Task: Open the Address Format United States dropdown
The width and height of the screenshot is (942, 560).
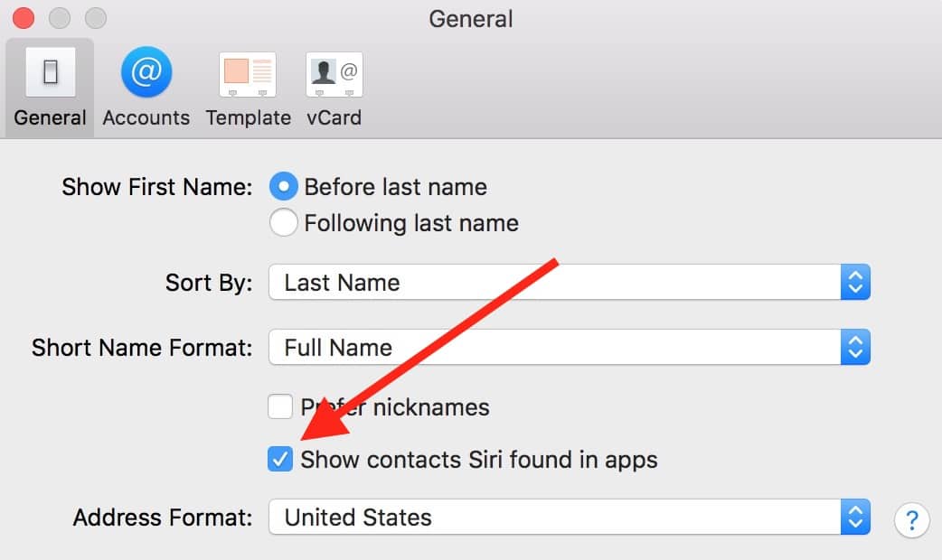Action: (569, 517)
